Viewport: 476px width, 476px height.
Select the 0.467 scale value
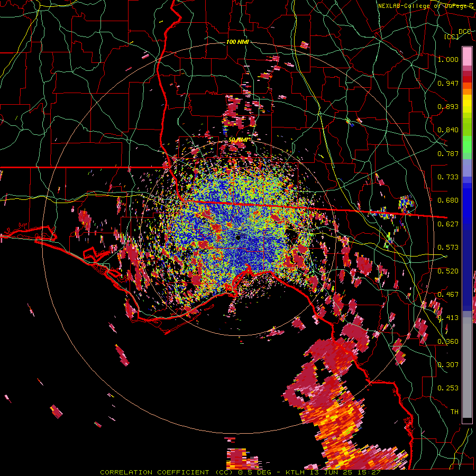point(448,295)
